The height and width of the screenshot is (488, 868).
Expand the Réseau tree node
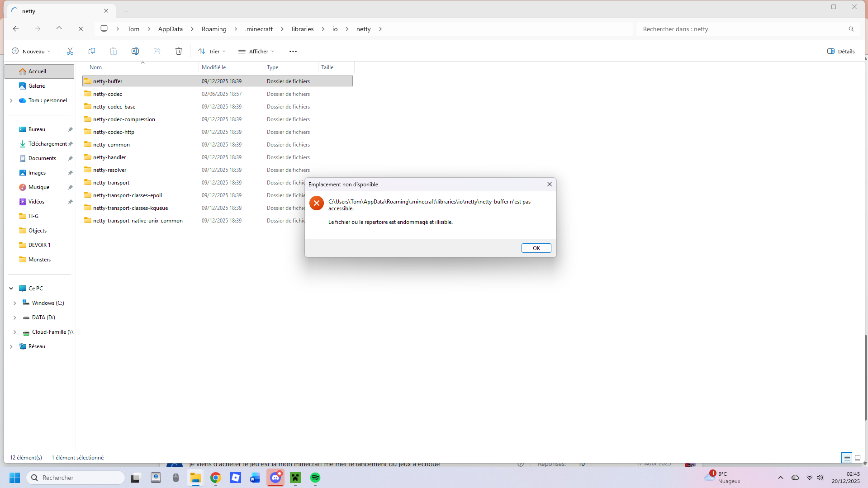click(x=11, y=346)
